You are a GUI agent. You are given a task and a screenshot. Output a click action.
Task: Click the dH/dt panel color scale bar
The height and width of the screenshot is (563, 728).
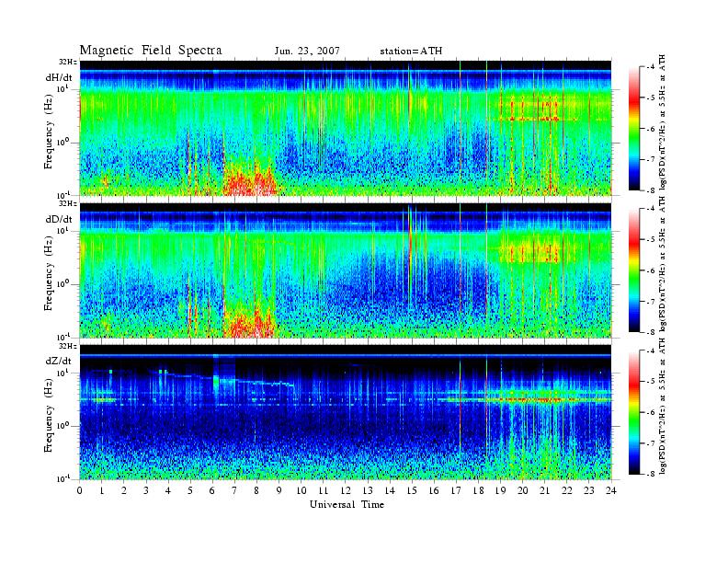coord(633,129)
